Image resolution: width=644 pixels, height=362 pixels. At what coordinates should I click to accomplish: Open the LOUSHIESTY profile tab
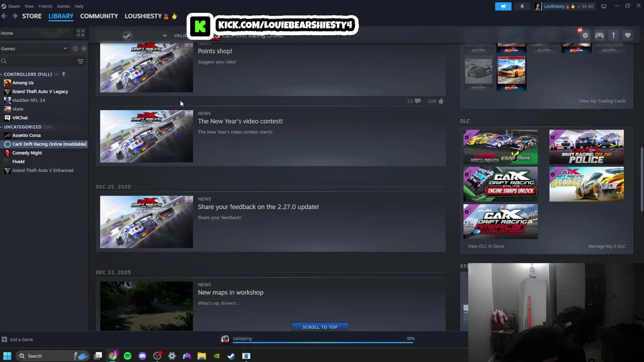coord(151,16)
